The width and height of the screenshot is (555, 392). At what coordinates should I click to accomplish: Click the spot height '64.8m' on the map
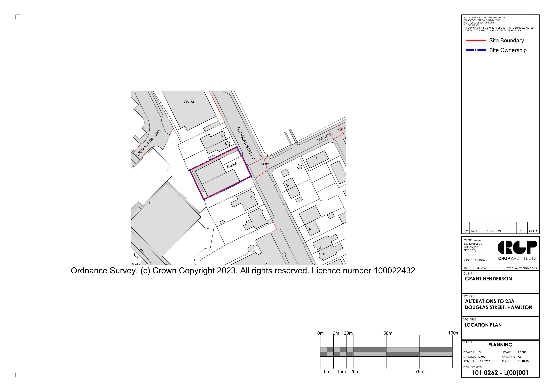[265, 164]
